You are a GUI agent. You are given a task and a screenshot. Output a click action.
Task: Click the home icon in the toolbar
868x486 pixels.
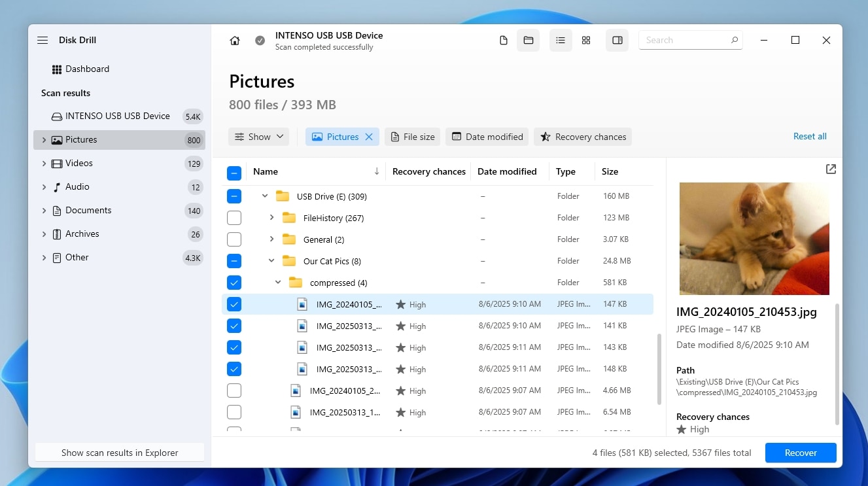coord(235,40)
